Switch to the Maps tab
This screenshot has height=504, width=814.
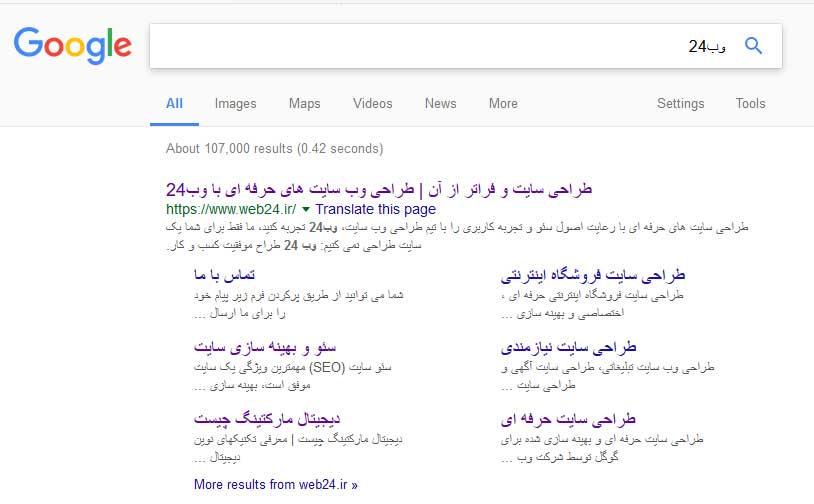[x=305, y=103]
